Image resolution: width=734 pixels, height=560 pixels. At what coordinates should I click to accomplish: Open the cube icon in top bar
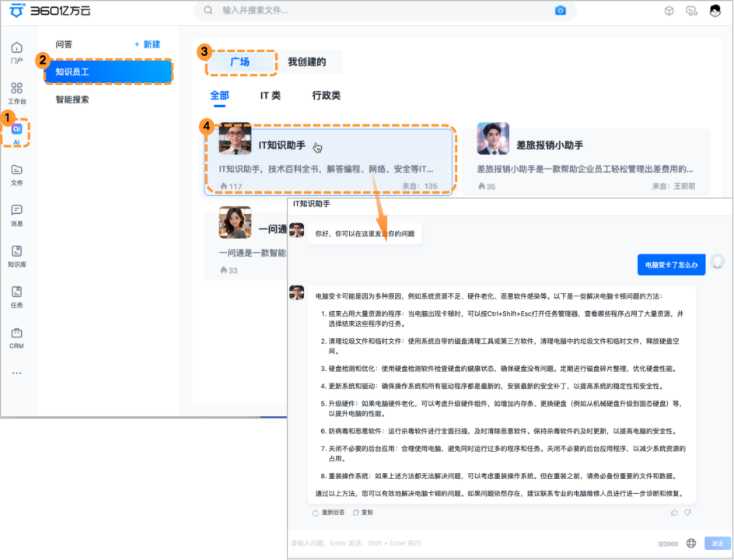pyautogui.click(x=669, y=11)
